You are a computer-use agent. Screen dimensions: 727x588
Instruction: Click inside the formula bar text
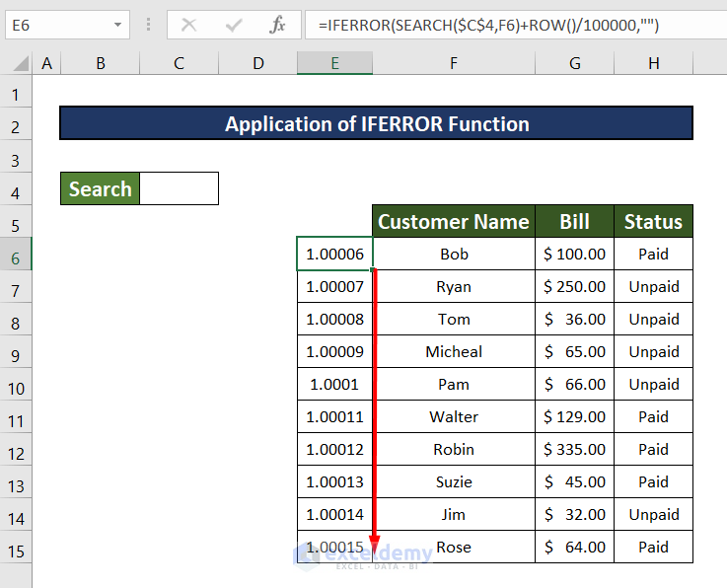tap(493, 26)
